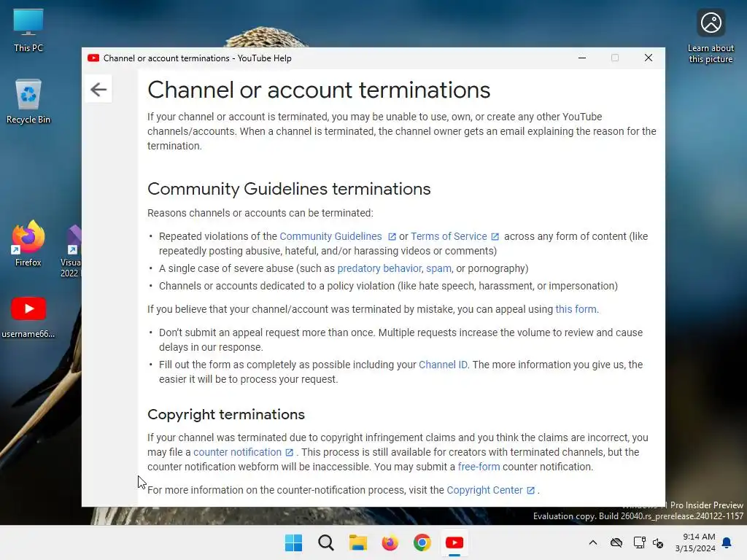
Task: Click the external-link icon beside Copyright Center
Action: (531, 491)
